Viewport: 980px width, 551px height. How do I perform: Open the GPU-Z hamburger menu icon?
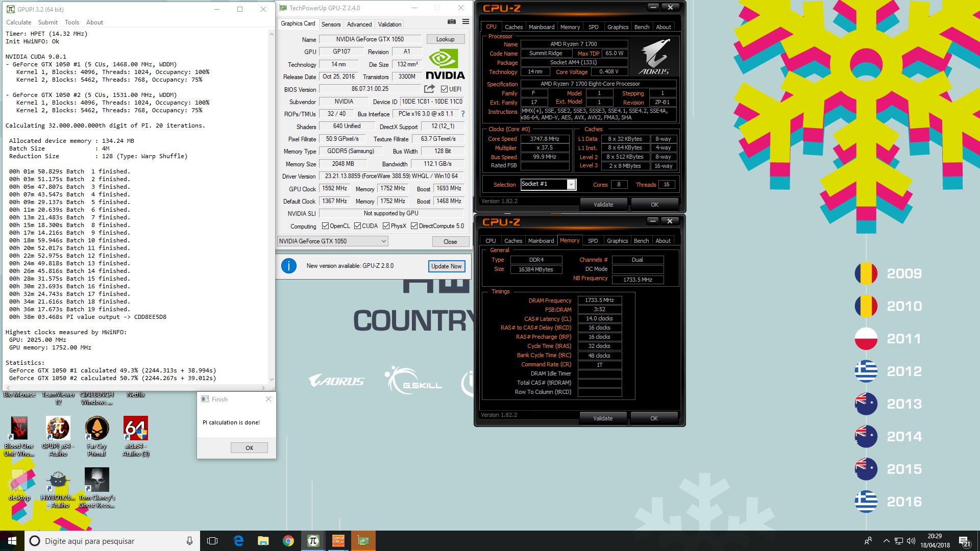coord(465,22)
